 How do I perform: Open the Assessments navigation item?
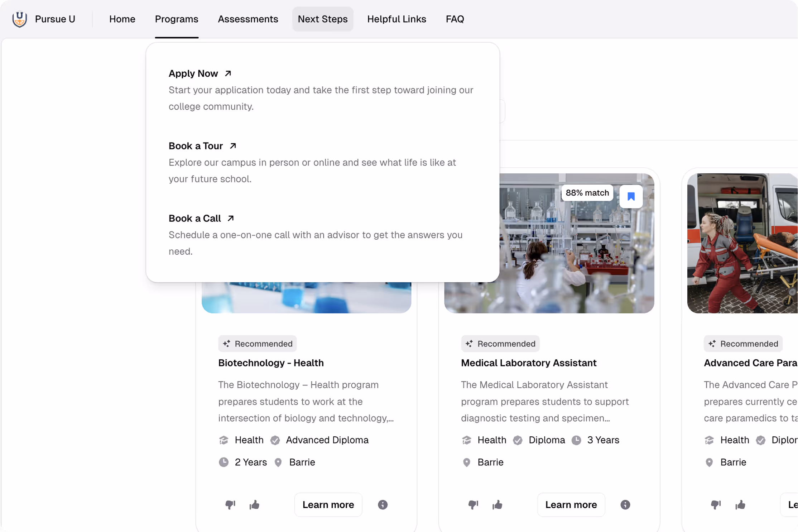click(248, 19)
